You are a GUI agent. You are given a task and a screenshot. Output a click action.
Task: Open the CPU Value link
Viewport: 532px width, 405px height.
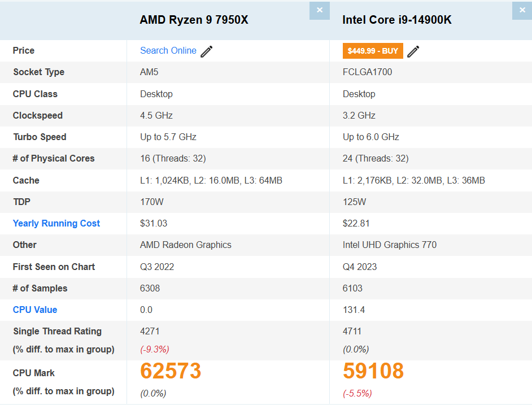pyautogui.click(x=35, y=310)
